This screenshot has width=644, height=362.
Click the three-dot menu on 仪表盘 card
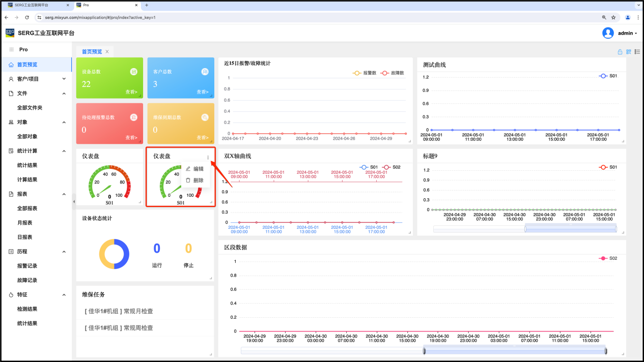[x=208, y=158]
